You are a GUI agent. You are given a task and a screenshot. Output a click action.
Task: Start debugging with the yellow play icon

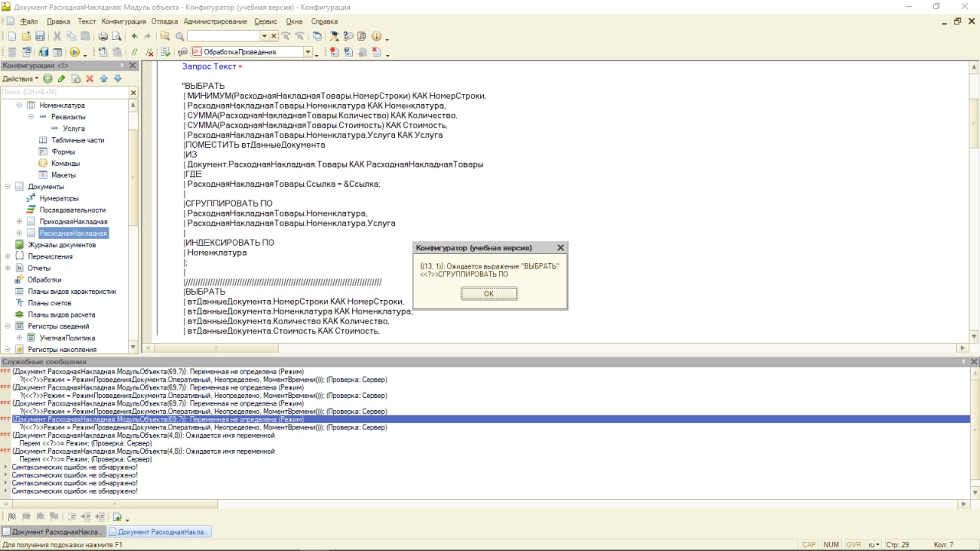coord(74,52)
